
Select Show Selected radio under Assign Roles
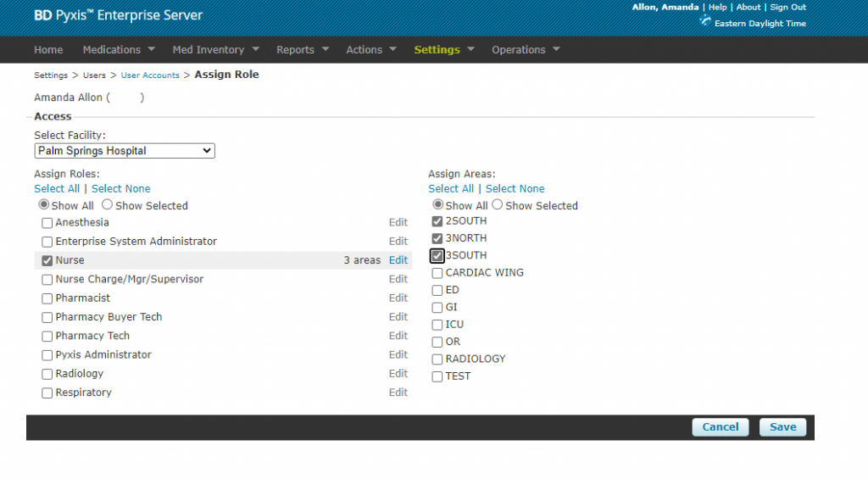pos(108,205)
